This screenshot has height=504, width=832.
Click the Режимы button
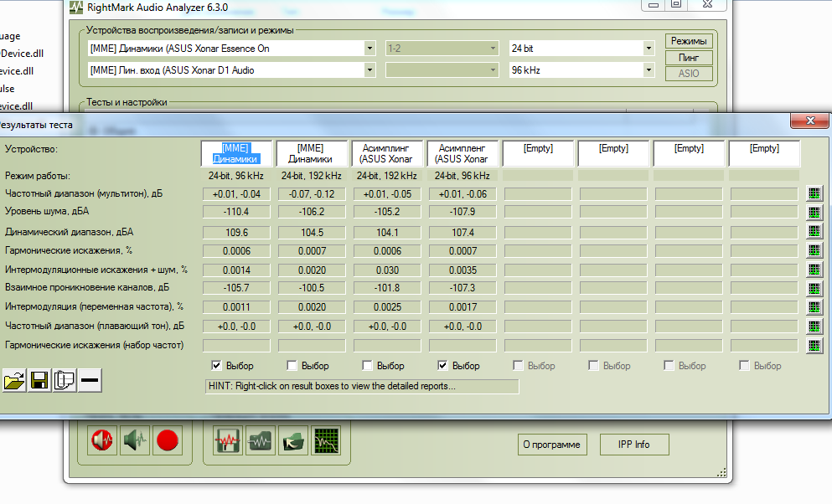(x=689, y=41)
